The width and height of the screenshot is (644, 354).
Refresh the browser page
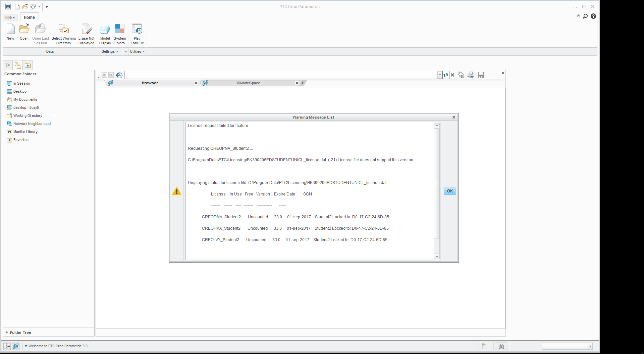pyautogui.click(x=445, y=75)
